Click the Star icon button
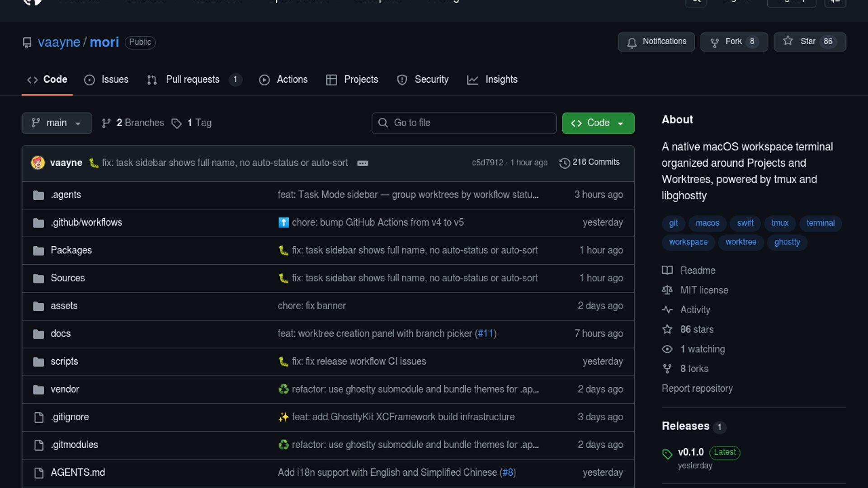The image size is (868, 488). [x=788, y=41]
